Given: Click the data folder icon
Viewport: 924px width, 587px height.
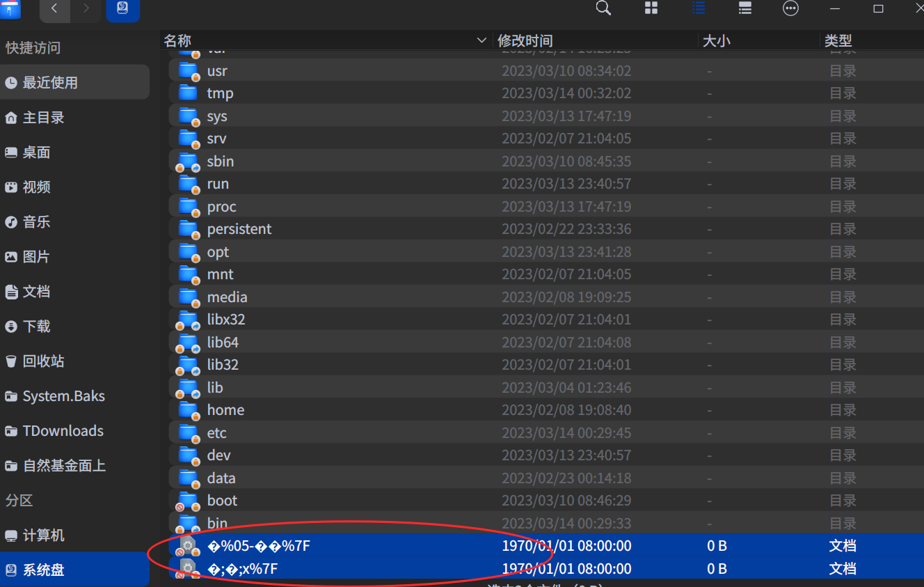Looking at the screenshot, I should [x=188, y=478].
